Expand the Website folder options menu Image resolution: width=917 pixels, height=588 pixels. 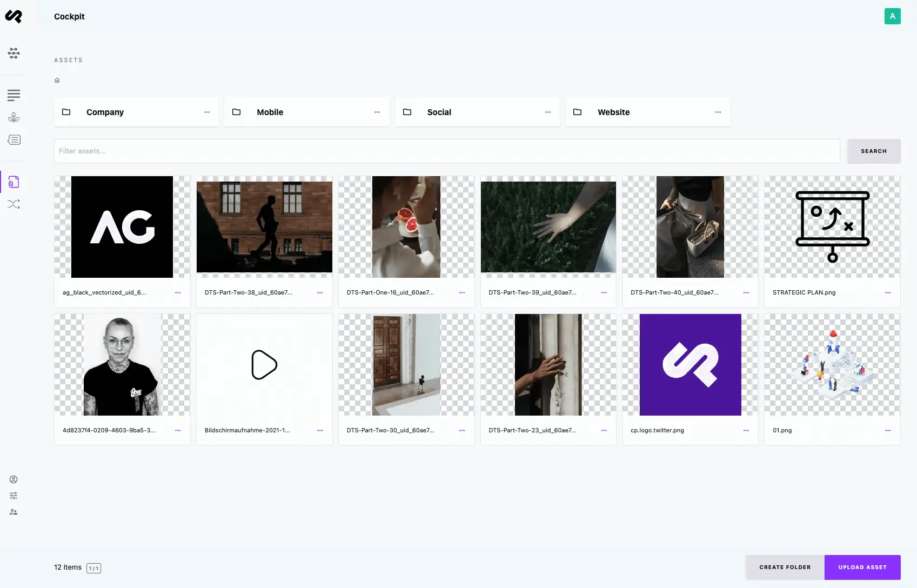[718, 112]
